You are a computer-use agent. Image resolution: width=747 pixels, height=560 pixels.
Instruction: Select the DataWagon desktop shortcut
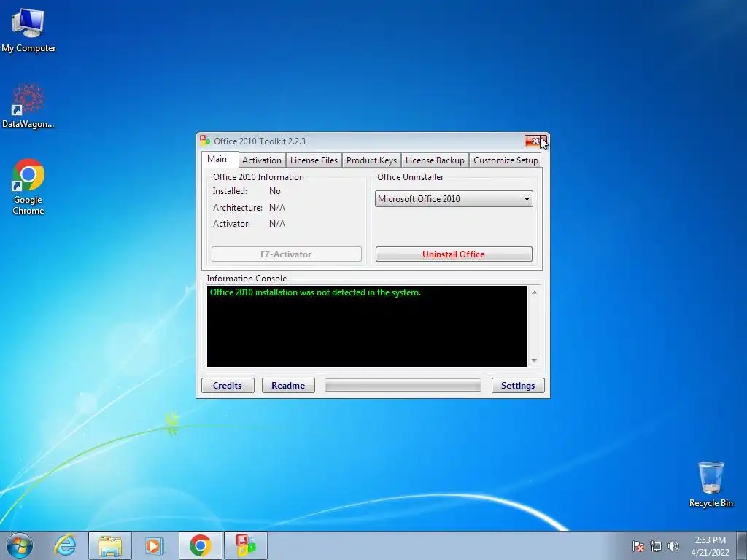click(x=28, y=106)
